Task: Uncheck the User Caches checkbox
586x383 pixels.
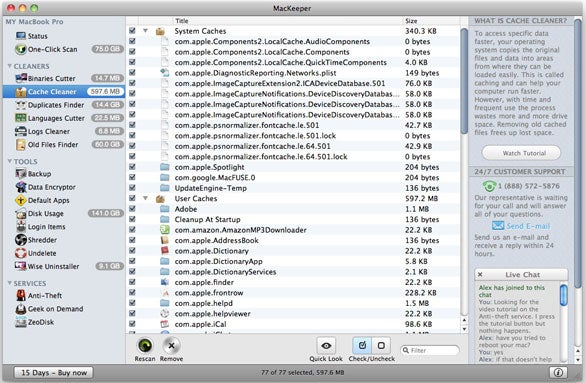Action: tap(132, 198)
